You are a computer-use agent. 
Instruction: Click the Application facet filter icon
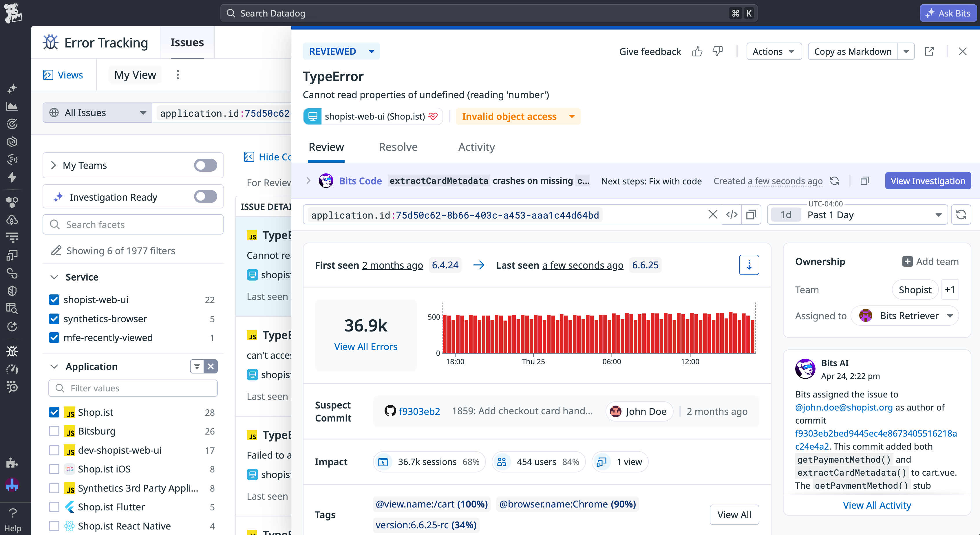coord(197,367)
